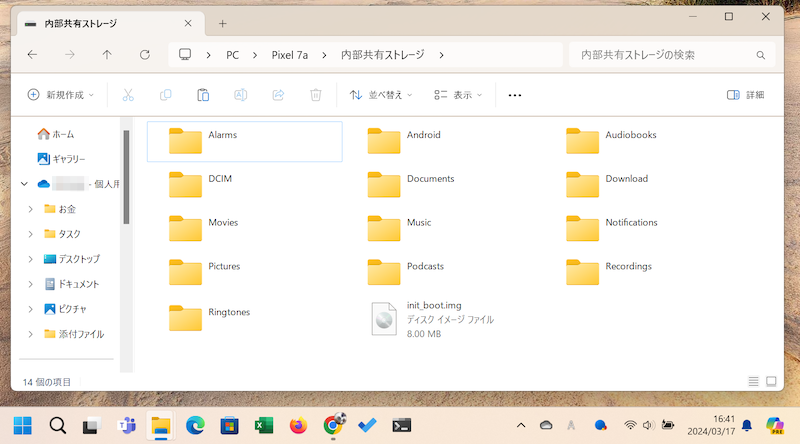Viewport: 800px width, 444px height.
Task: Switch to details list view in status bar
Action: coord(753,381)
